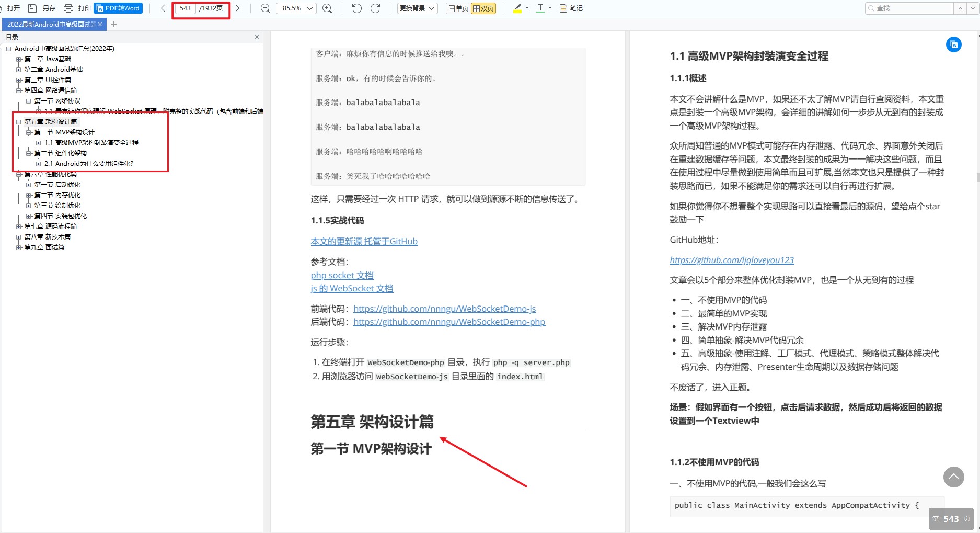Open a new document tab with plus button

(113, 24)
